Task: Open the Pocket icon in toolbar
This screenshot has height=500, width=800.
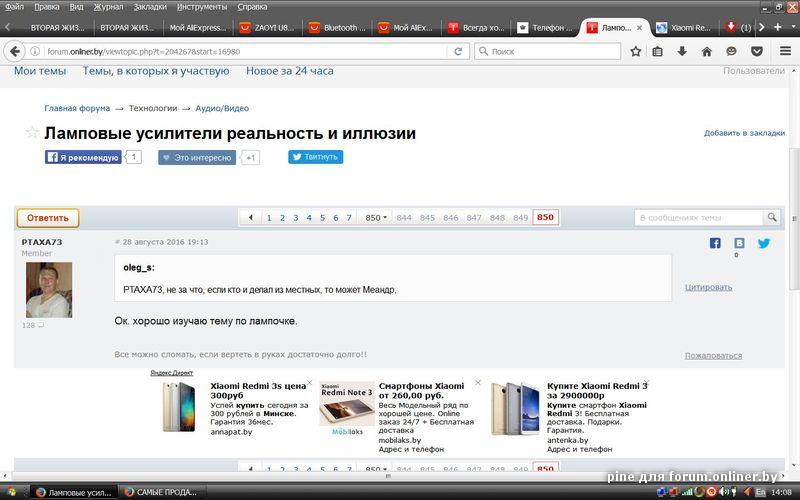Action: 757,51
